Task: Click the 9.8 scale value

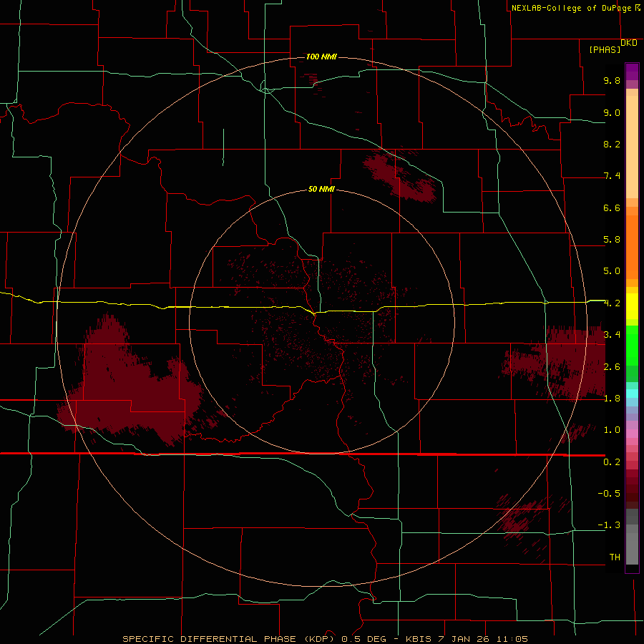Action: [x=612, y=80]
